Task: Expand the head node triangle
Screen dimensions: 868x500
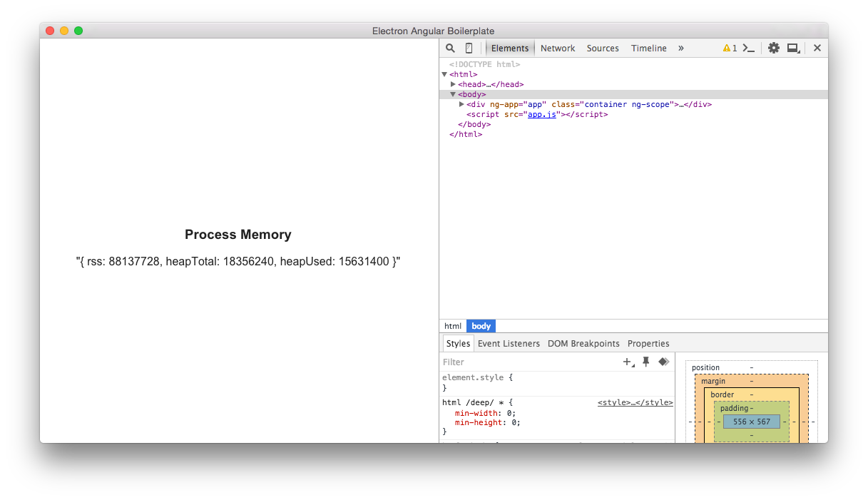Action: pyautogui.click(x=453, y=84)
